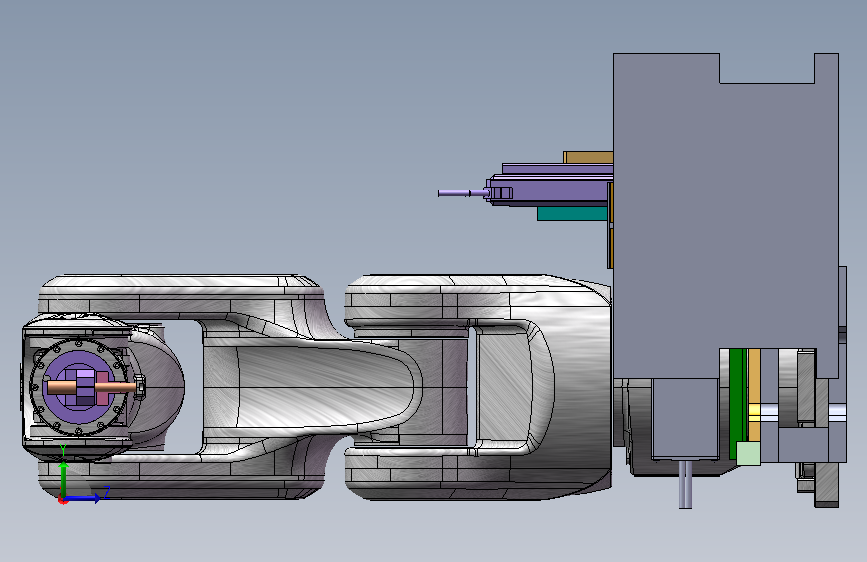This screenshot has width=867, height=562.
Task: Select the dark green vertical plate
Action: 737,404
